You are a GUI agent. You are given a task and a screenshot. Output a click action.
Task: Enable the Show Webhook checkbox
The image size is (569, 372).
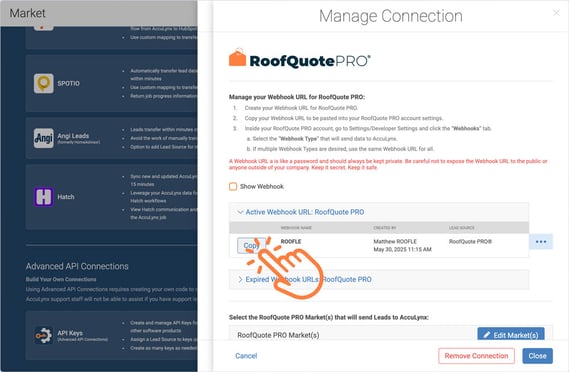[233, 187]
